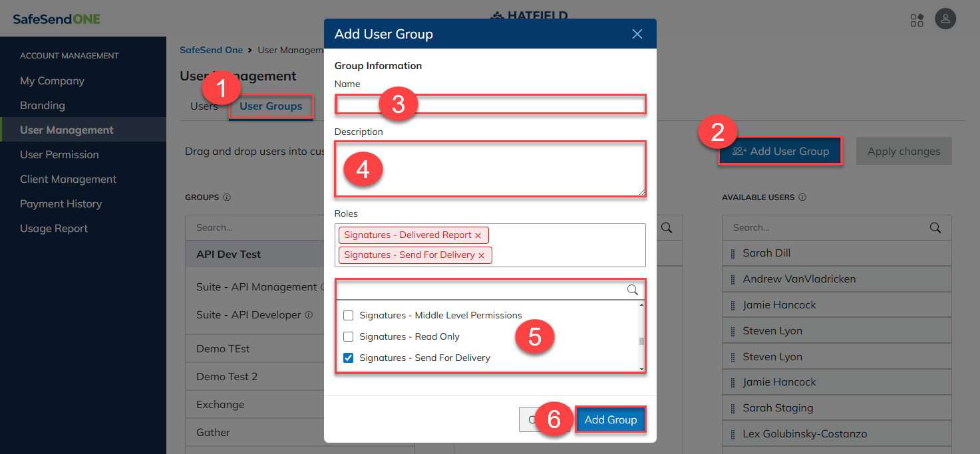Enable the Signatures - Read Only checkbox
Screen dimensions: 980x454
pyautogui.click(x=348, y=336)
